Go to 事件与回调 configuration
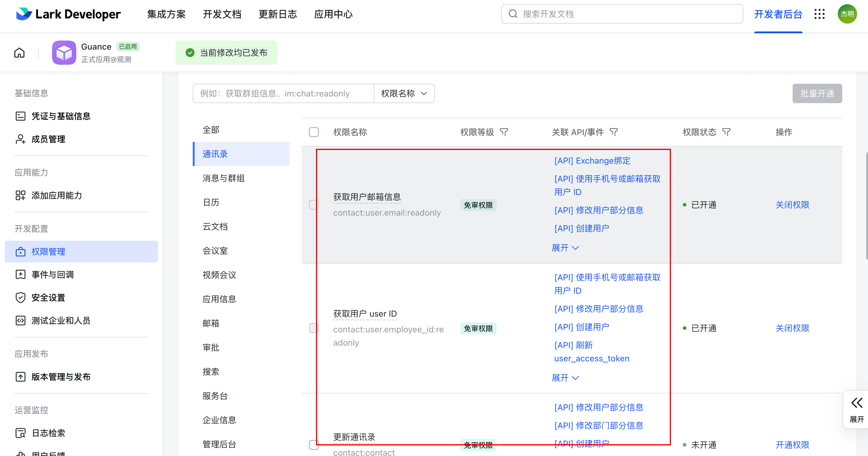The width and height of the screenshot is (868, 456). point(53,274)
